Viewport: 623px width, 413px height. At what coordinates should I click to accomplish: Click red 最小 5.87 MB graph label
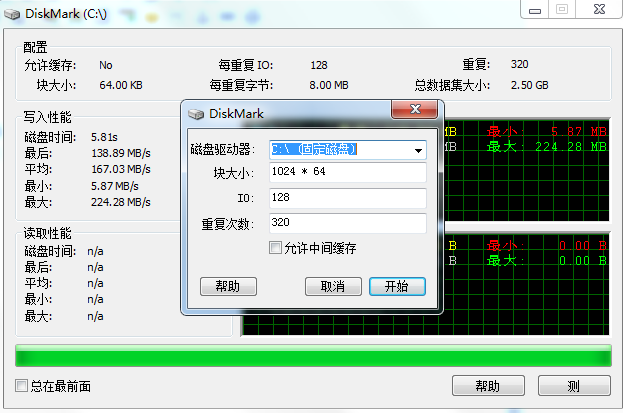tap(546, 132)
